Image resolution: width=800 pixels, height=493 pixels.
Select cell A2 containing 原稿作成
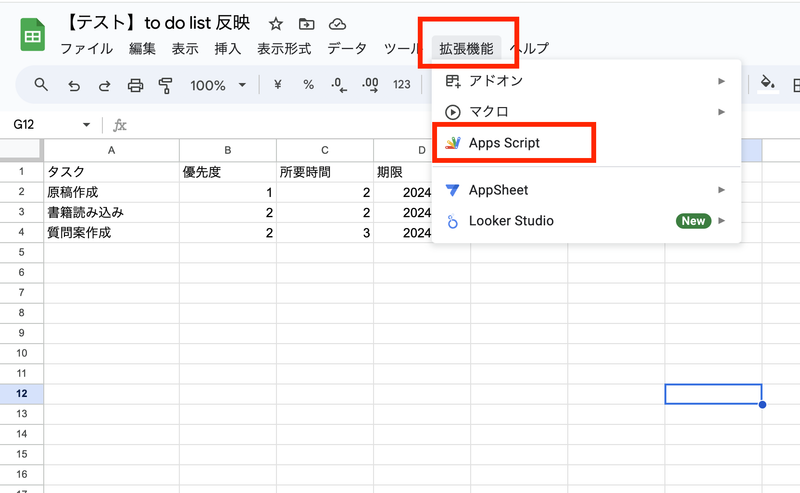pos(111,192)
